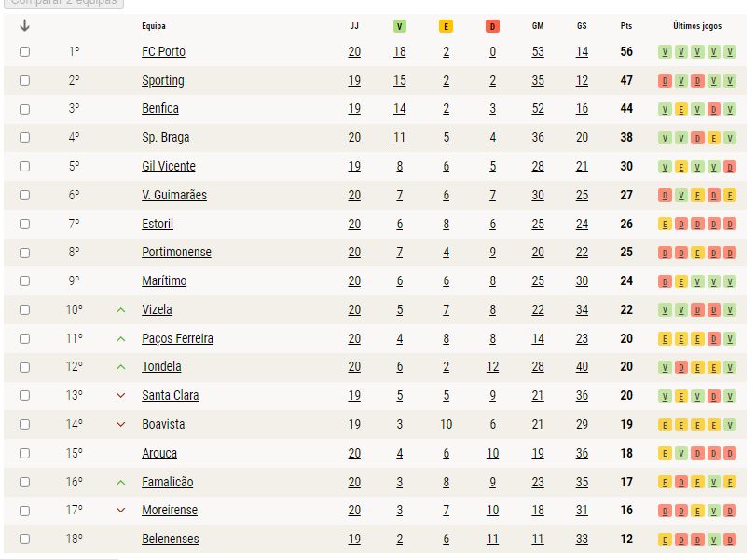Click the GM goals scored column header
Viewport: 756px width, 560px height.
(538, 26)
